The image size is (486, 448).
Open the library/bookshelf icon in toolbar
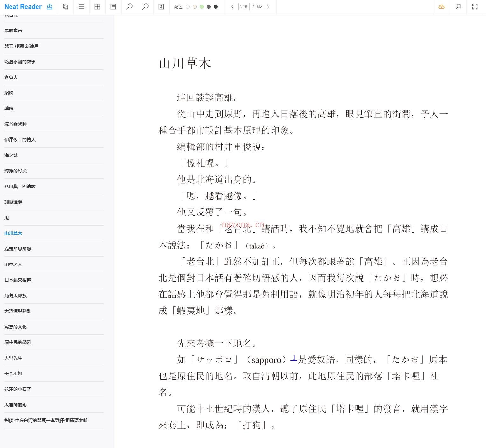[66, 7]
